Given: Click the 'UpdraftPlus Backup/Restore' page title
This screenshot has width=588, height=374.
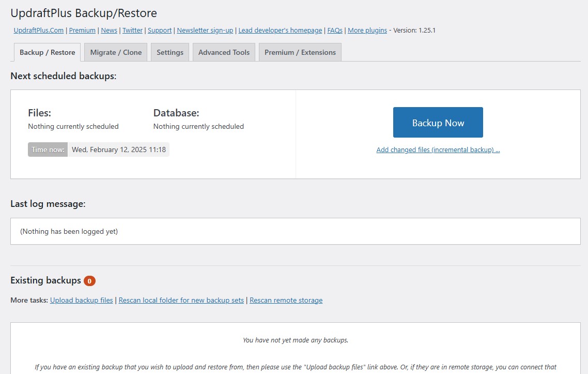Looking at the screenshot, I should pyautogui.click(x=84, y=13).
